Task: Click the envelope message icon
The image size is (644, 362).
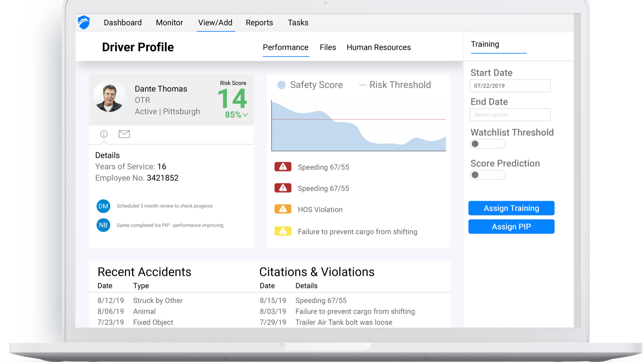Action: pos(124,134)
